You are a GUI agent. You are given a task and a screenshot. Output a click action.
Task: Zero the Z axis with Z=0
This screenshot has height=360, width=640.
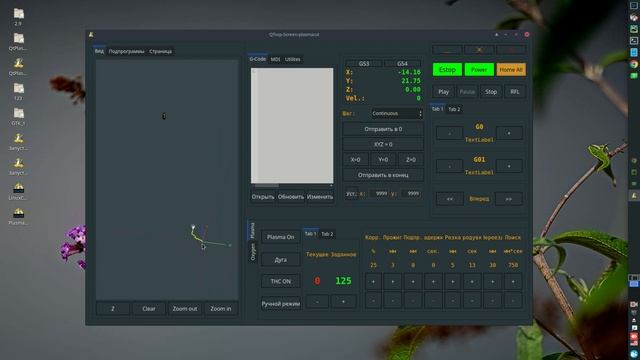pyautogui.click(x=411, y=160)
